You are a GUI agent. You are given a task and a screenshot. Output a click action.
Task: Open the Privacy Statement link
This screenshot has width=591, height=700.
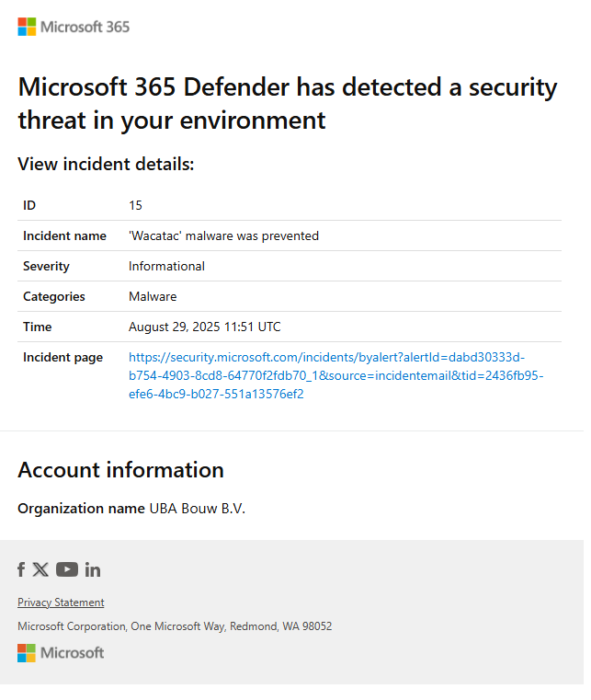click(61, 602)
